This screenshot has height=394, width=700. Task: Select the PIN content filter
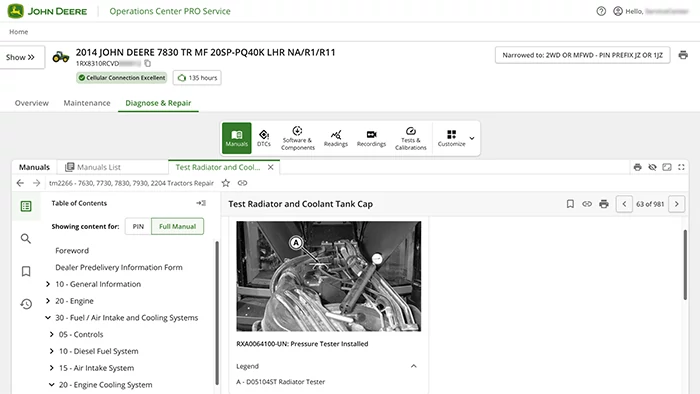tap(138, 226)
